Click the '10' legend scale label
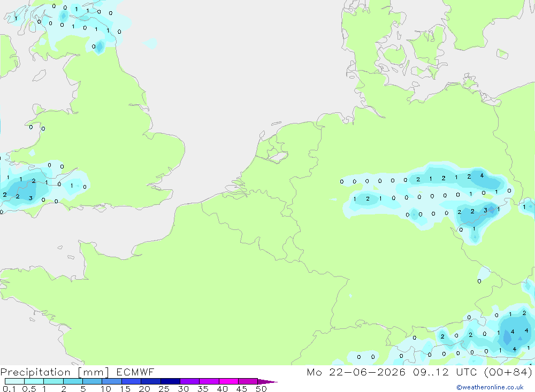The height and width of the screenshot is (392, 535). pos(106,389)
